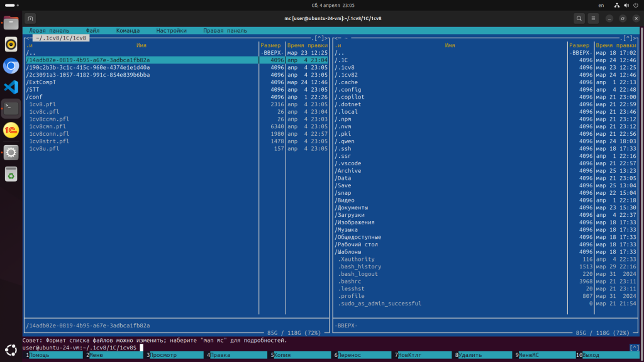This screenshot has width=644, height=362.
Task: Open new terminal tab icon
Action: tap(31, 18)
